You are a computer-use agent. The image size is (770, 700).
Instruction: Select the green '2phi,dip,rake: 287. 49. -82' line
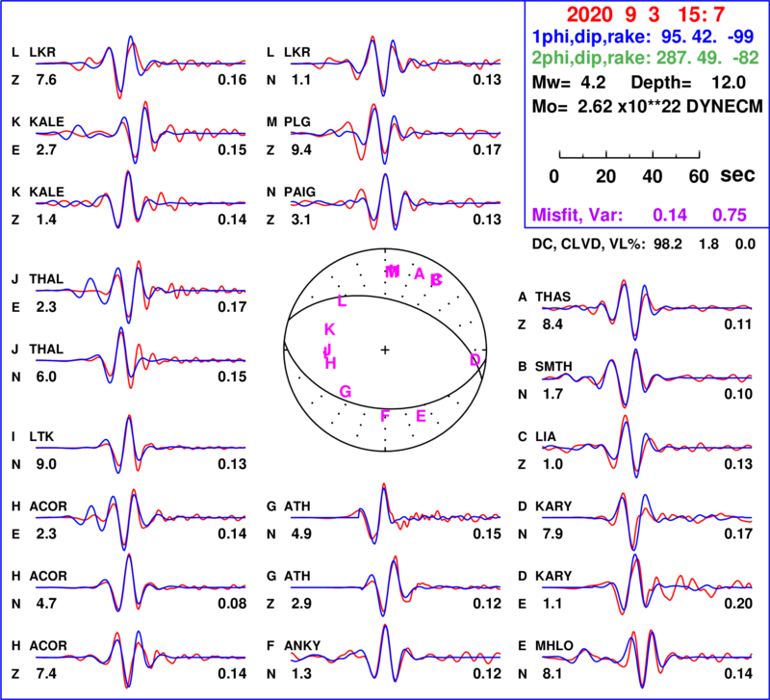(x=645, y=58)
